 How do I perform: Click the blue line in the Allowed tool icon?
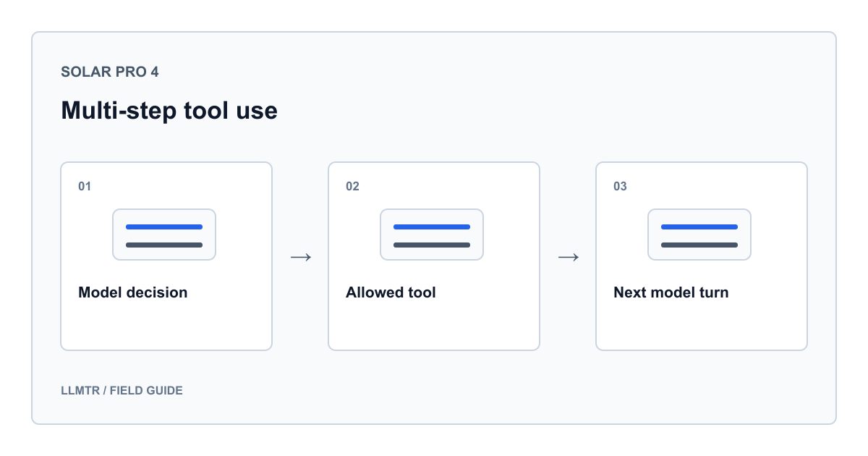432,227
